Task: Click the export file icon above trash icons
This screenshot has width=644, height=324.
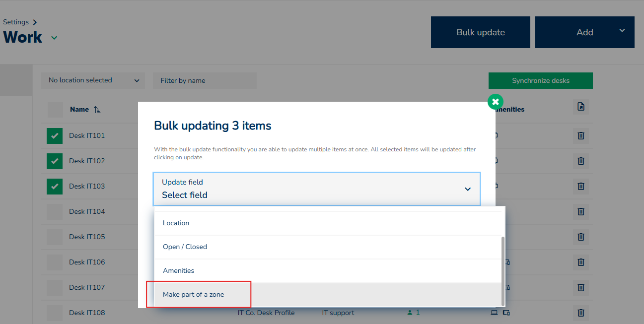Action: [x=580, y=107]
